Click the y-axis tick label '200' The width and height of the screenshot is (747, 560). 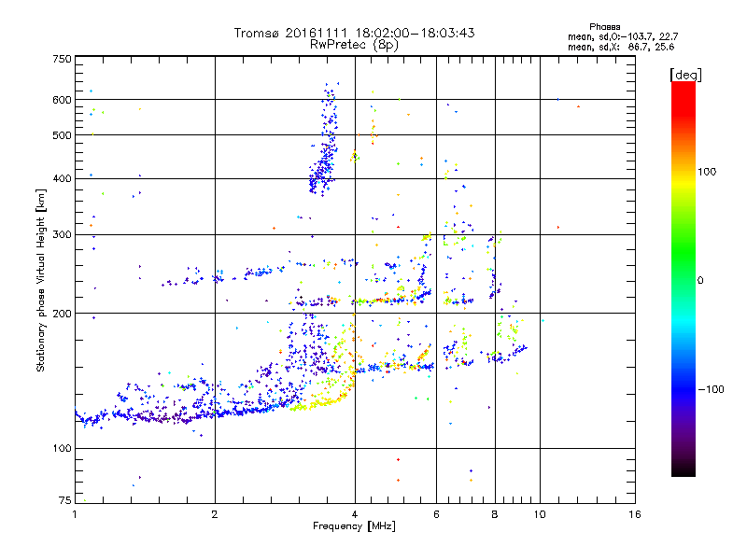(62, 314)
